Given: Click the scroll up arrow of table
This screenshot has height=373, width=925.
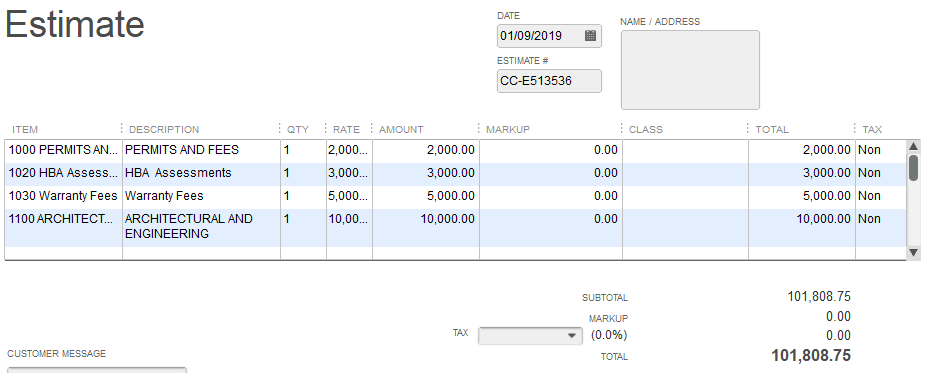Looking at the screenshot, I should 913,146.
